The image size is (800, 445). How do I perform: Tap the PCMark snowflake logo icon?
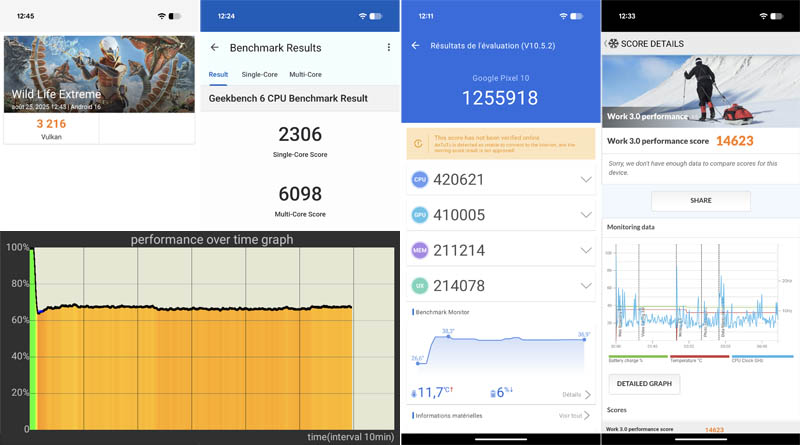point(612,44)
